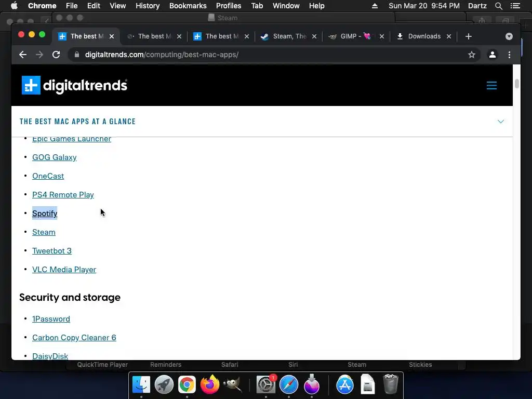
Task: Close the Downloads tab
Action: pyautogui.click(x=449, y=36)
